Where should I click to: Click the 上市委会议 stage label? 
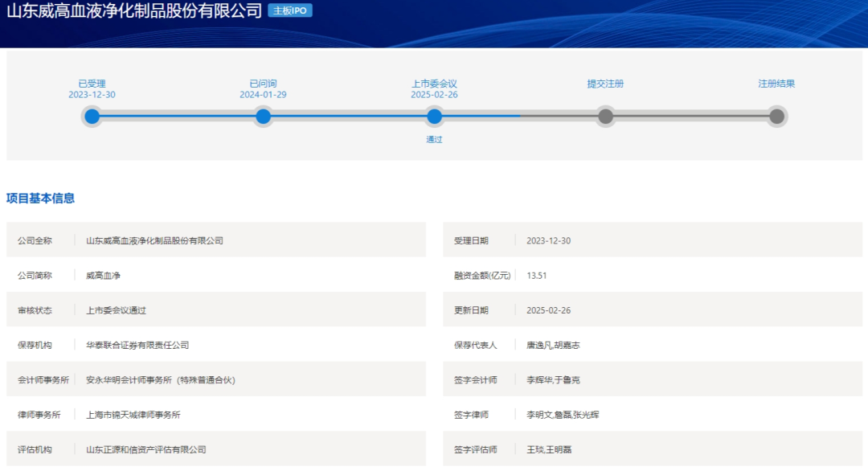[434, 84]
